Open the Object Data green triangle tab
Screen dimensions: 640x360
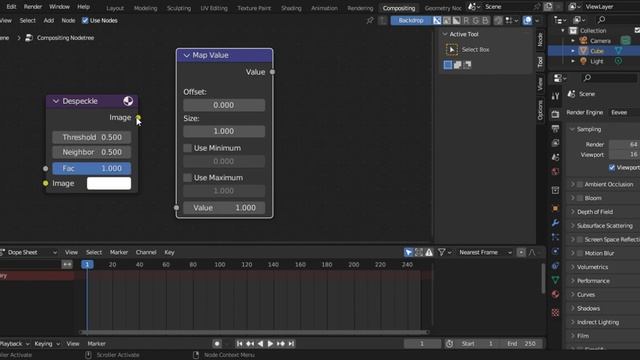tap(555, 280)
